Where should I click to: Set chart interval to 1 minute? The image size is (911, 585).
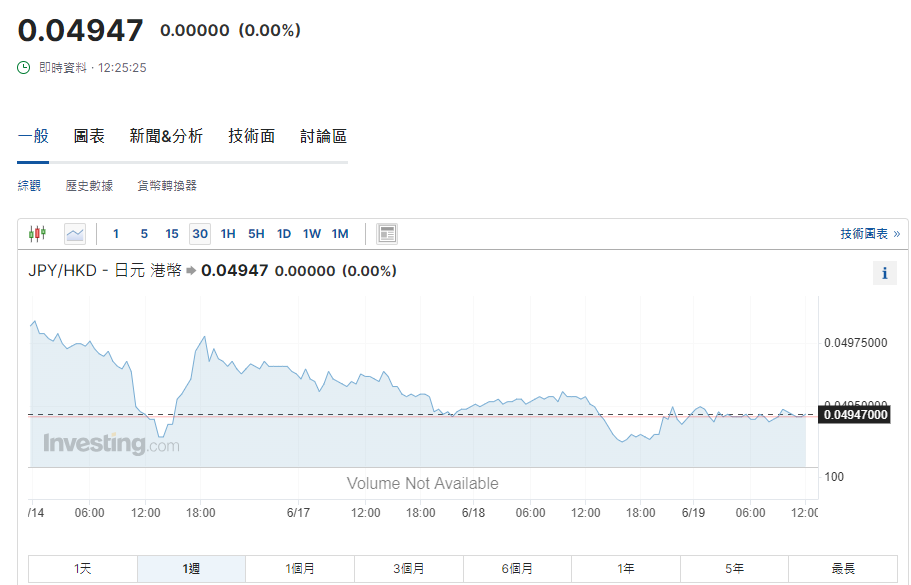coord(116,234)
